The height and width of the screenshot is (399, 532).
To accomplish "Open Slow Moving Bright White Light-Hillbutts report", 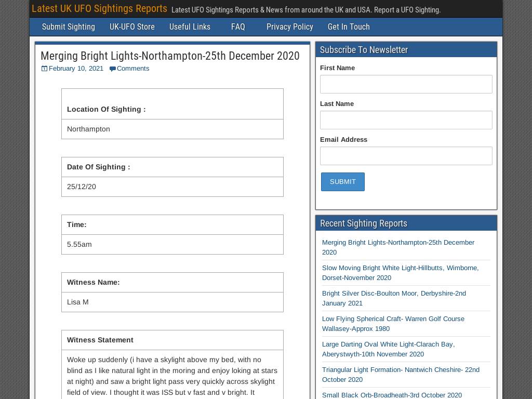I will 401,273.
